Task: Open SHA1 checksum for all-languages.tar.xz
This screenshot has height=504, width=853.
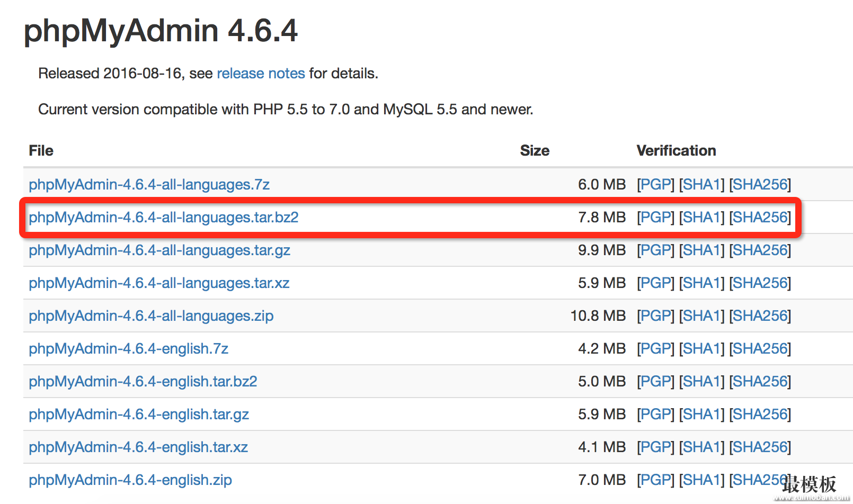Action: [x=701, y=283]
